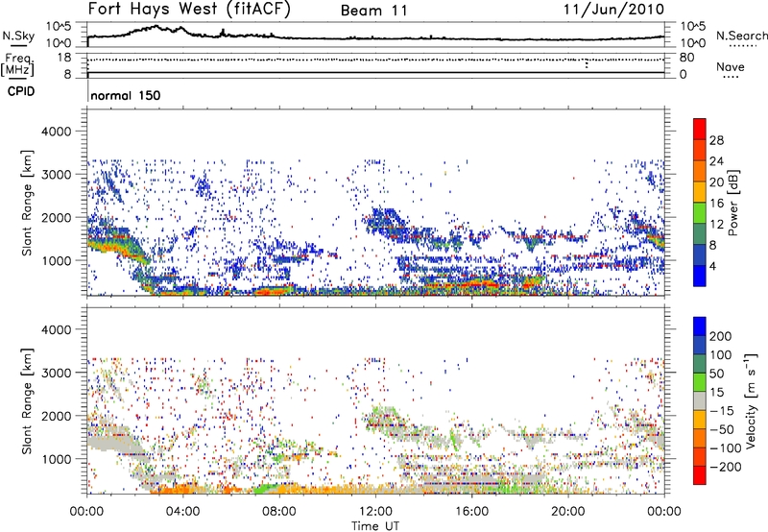Click the Power [dB] colorbar title

(x=733, y=203)
